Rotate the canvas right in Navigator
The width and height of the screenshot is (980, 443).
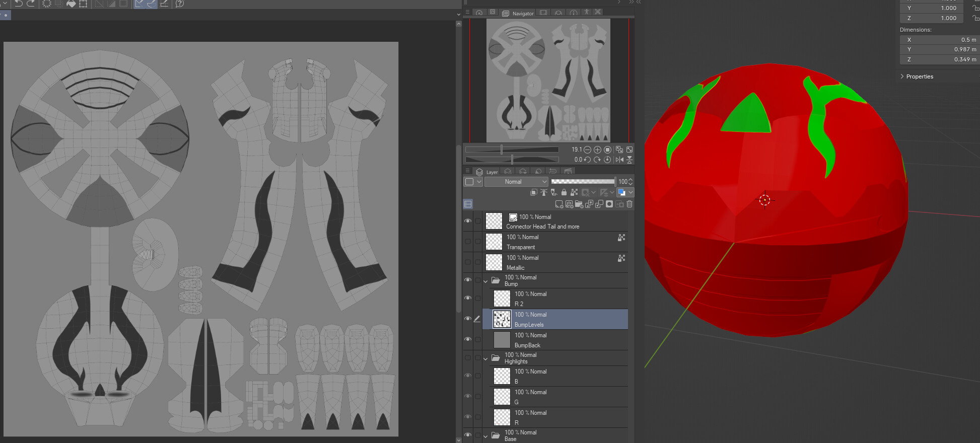pyautogui.click(x=597, y=160)
